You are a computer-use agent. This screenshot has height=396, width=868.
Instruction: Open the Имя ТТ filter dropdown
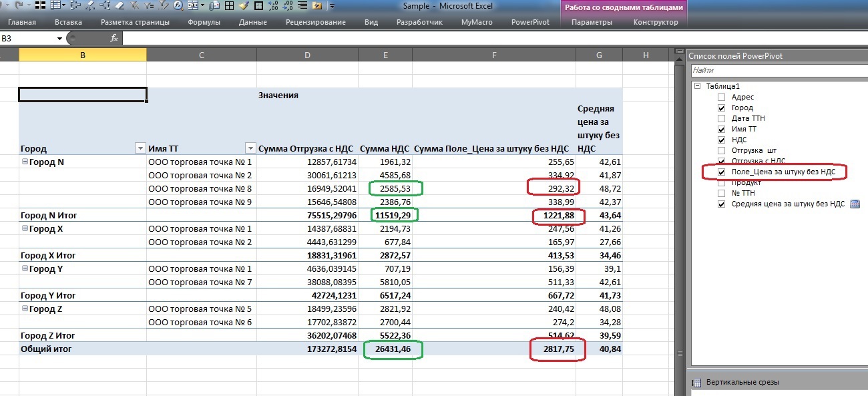click(250, 148)
